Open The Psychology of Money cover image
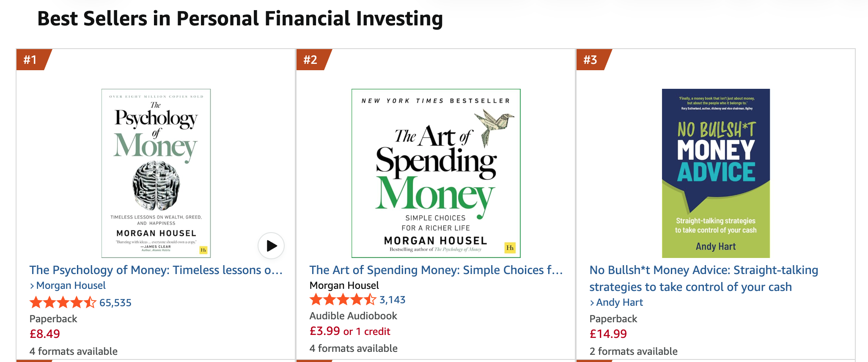This screenshot has height=362, width=868. coord(156,173)
